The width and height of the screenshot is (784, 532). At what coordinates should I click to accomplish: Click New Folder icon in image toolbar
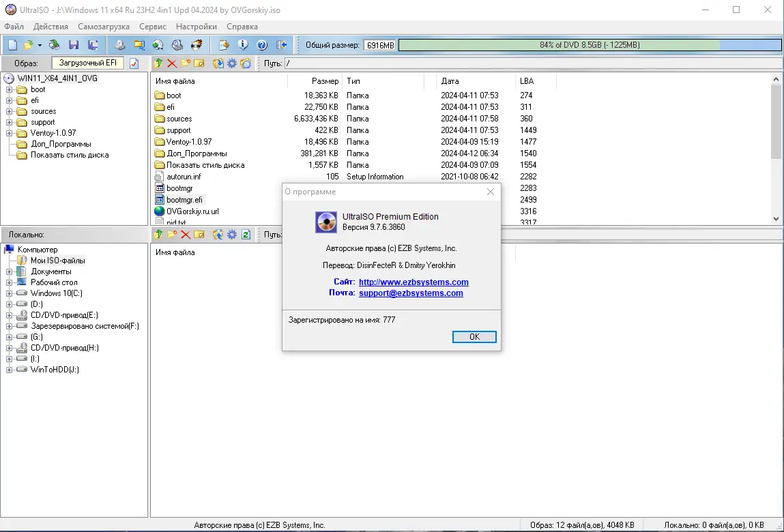(186, 63)
